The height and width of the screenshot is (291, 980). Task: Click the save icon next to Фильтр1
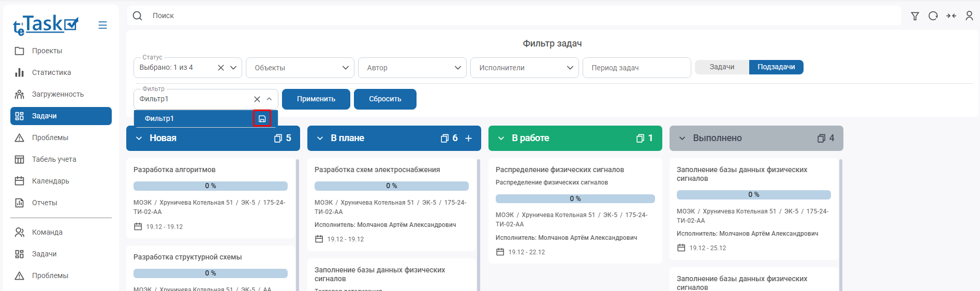point(262,119)
